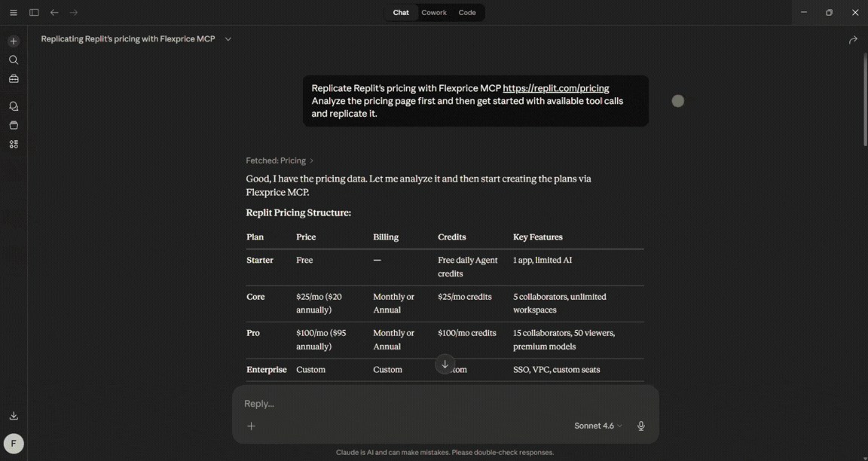Start voice input with microphone icon
The image size is (868, 461).
pyautogui.click(x=641, y=426)
